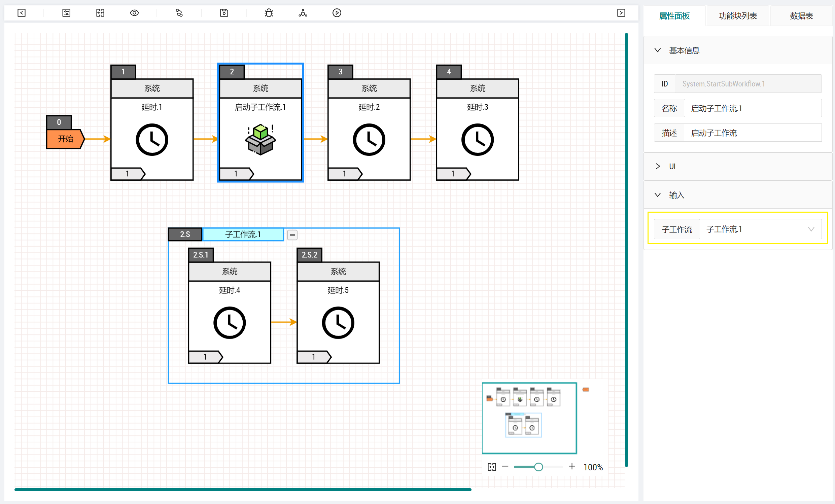Click the 子工作流.1 group title

243,235
